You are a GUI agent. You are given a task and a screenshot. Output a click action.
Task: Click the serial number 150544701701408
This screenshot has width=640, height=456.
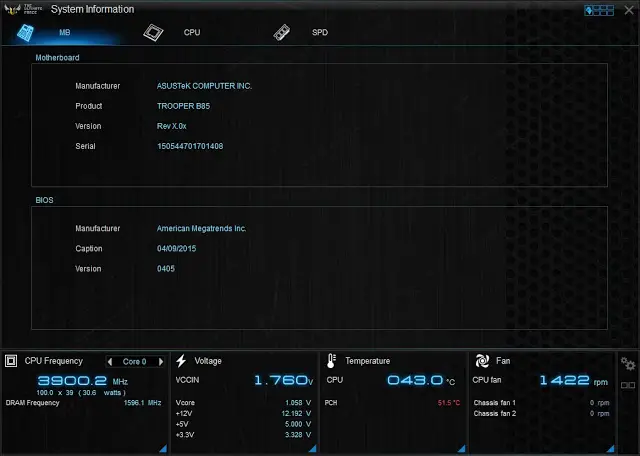tap(190, 146)
